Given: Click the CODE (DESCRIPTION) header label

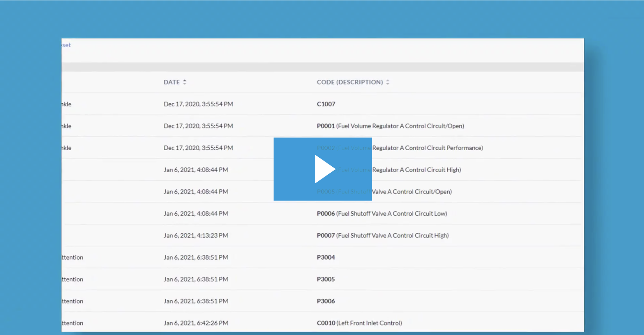Looking at the screenshot, I should 350,82.
